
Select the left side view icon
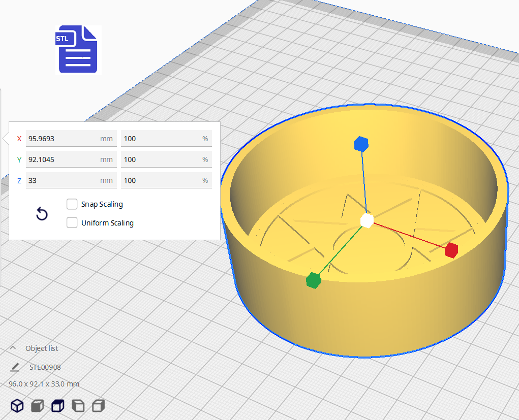pyautogui.click(x=78, y=406)
